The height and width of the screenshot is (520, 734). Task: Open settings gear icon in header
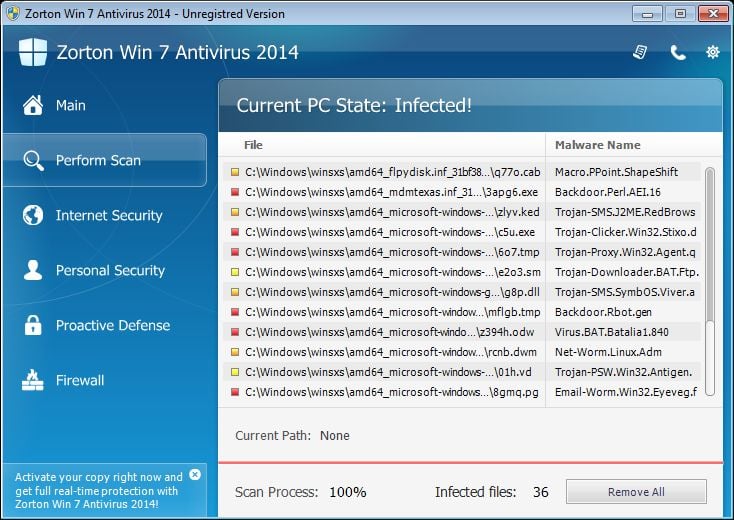click(712, 52)
